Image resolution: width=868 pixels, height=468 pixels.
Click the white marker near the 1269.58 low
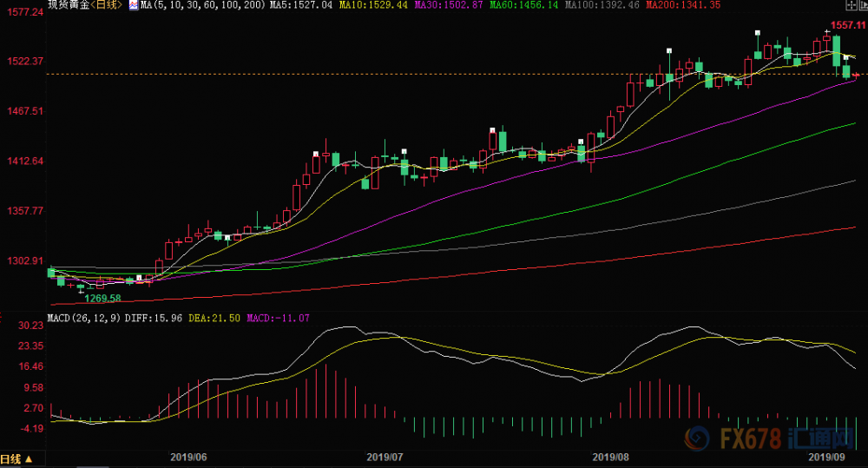tap(140, 278)
